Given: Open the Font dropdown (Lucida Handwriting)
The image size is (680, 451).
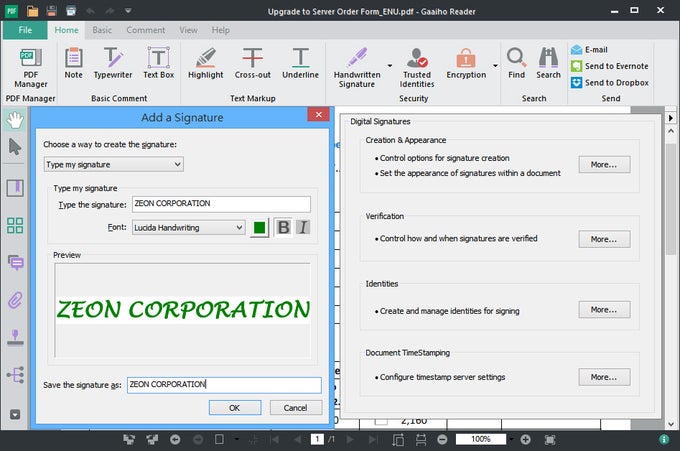Looking at the screenshot, I should [189, 227].
